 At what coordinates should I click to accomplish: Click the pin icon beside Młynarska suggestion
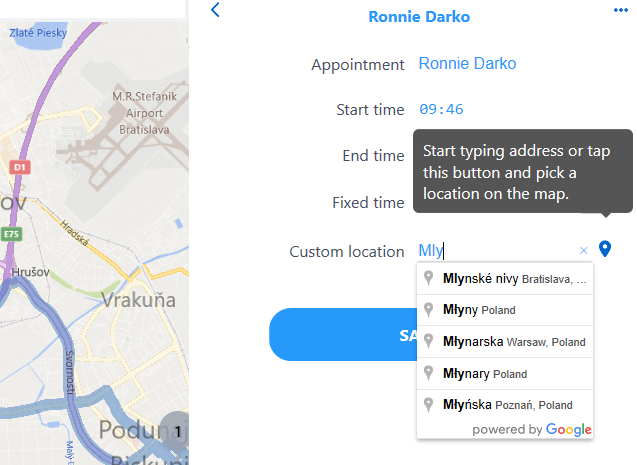(x=429, y=342)
